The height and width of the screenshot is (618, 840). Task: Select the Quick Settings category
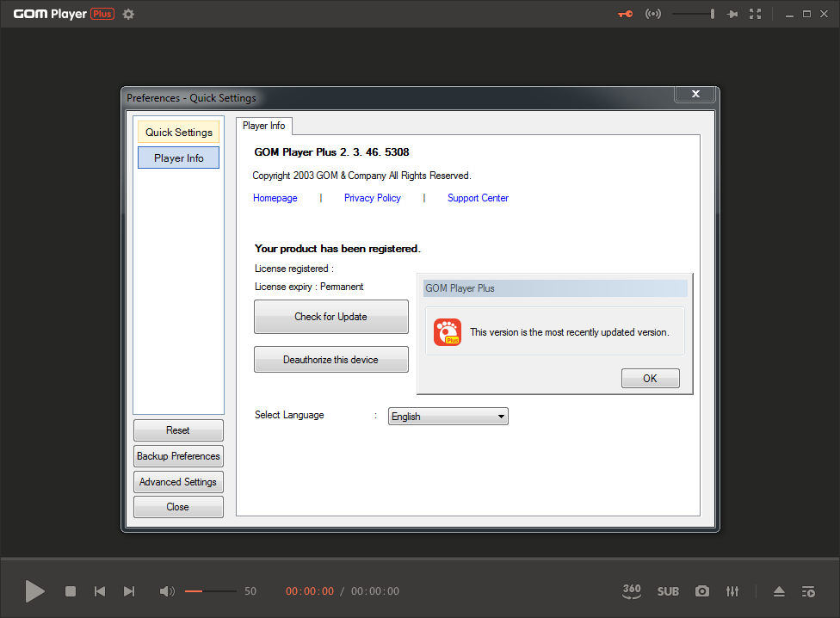(178, 132)
